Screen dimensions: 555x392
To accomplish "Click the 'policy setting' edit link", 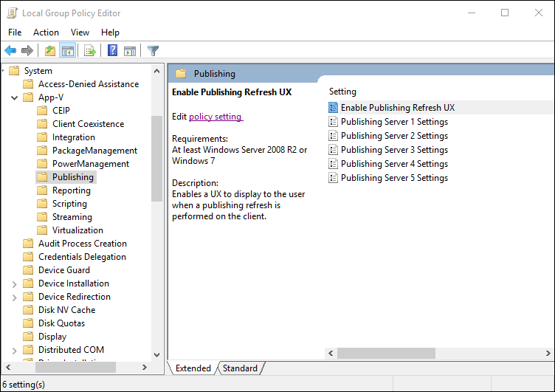I will click(x=216, y=117).
